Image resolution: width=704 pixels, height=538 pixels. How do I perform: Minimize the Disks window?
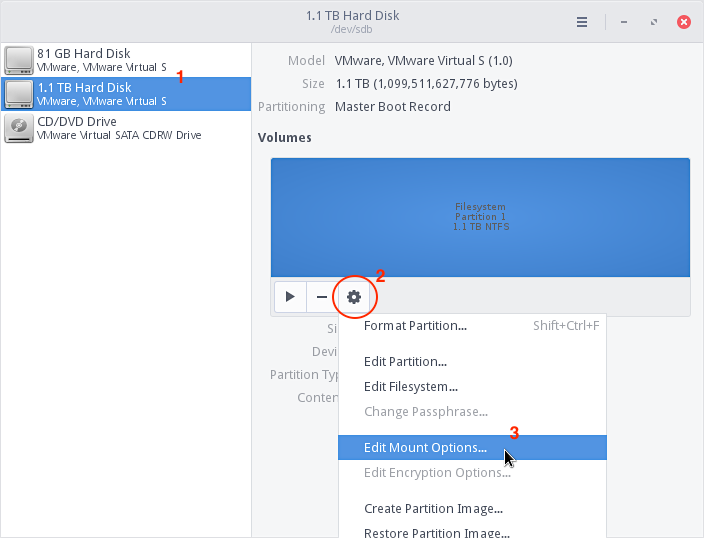[x=622, y=21]
